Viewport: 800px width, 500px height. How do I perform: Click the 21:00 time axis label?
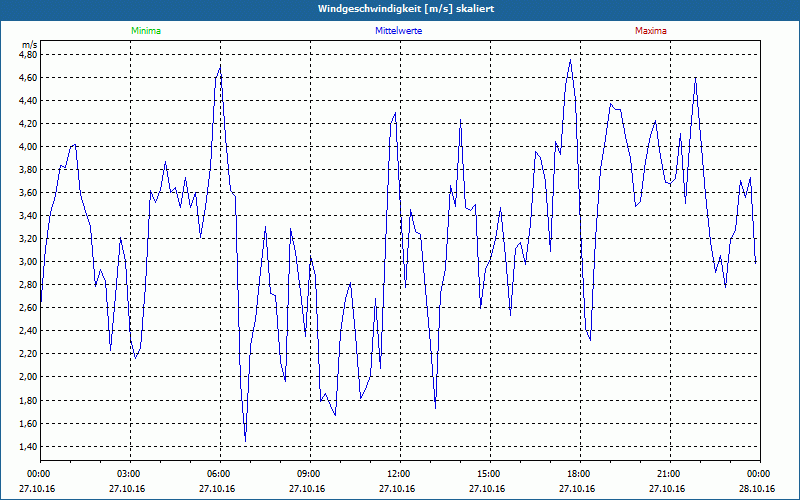[x=670, y=474]
